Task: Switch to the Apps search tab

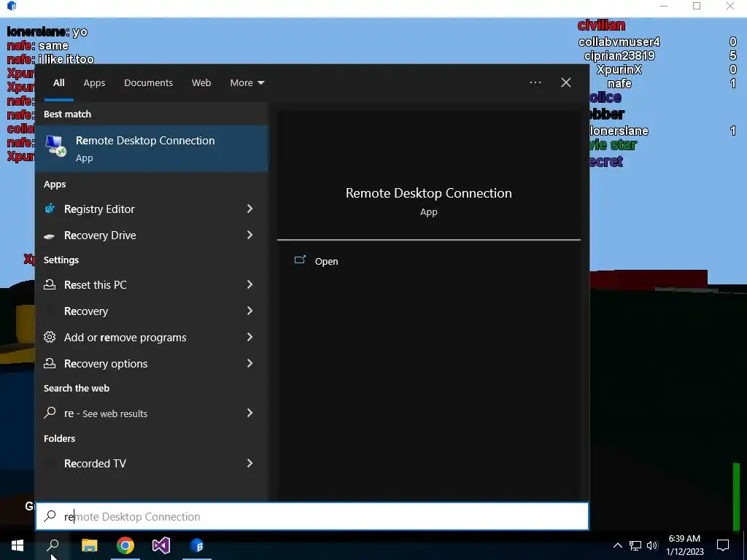Action: coord(94,83)
